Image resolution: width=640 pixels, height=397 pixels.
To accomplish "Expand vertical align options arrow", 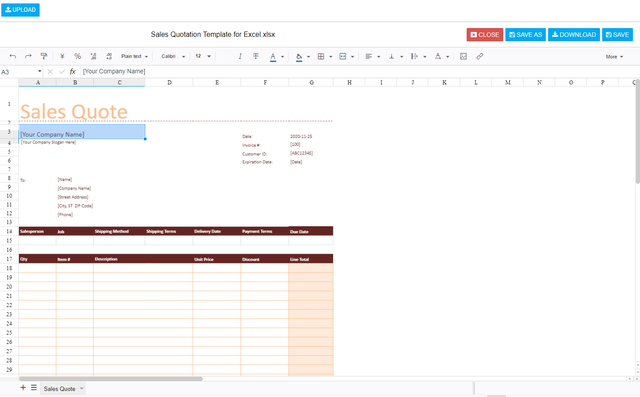I will point(401,56).
